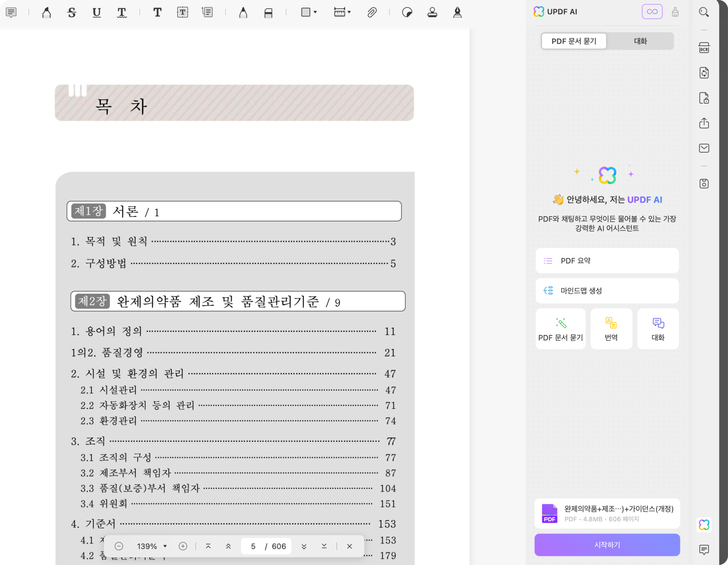Select the stamp tool
Viewport: 728px width, 565px height.
[x=432, y=12]
